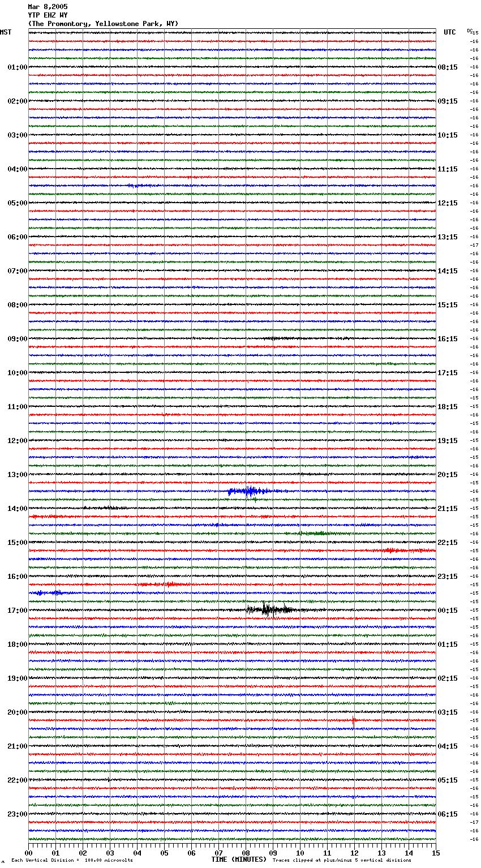Select the '21:00' MST hour label
The height and width of the screenshot is (868, 481).
(x=18, y=746)
